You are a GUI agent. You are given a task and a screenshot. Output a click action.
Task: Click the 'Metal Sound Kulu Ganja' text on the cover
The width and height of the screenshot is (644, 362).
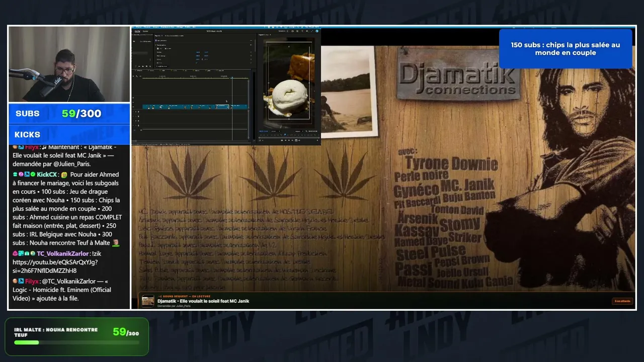point(455,283)
